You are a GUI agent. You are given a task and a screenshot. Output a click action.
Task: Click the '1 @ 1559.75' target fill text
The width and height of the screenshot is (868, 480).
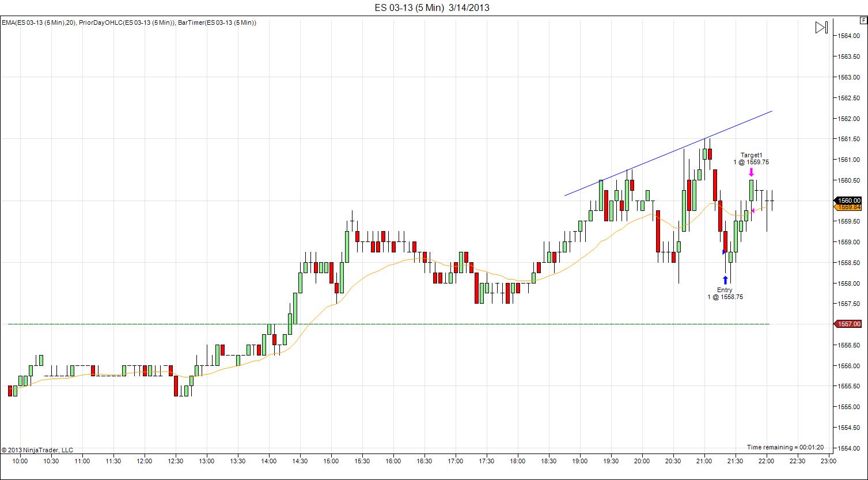(751, 162)
